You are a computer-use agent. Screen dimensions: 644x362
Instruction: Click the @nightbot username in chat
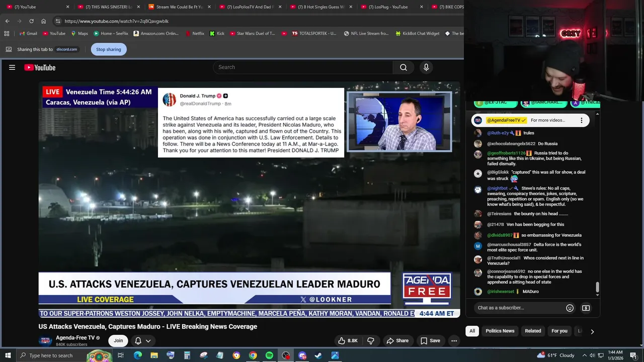(498, 189)
